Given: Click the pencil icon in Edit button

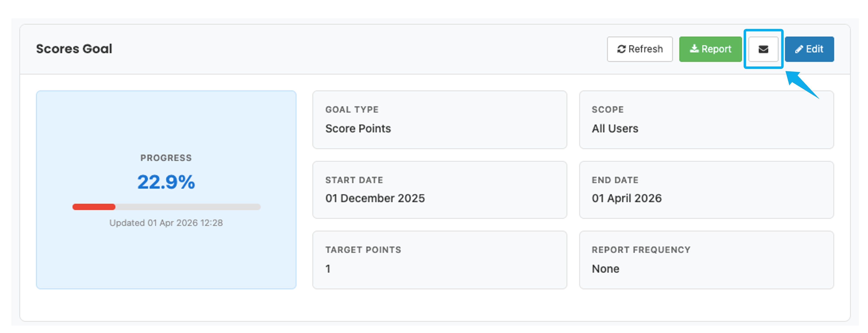Looking at the screenshot, I should coord(799,50).
